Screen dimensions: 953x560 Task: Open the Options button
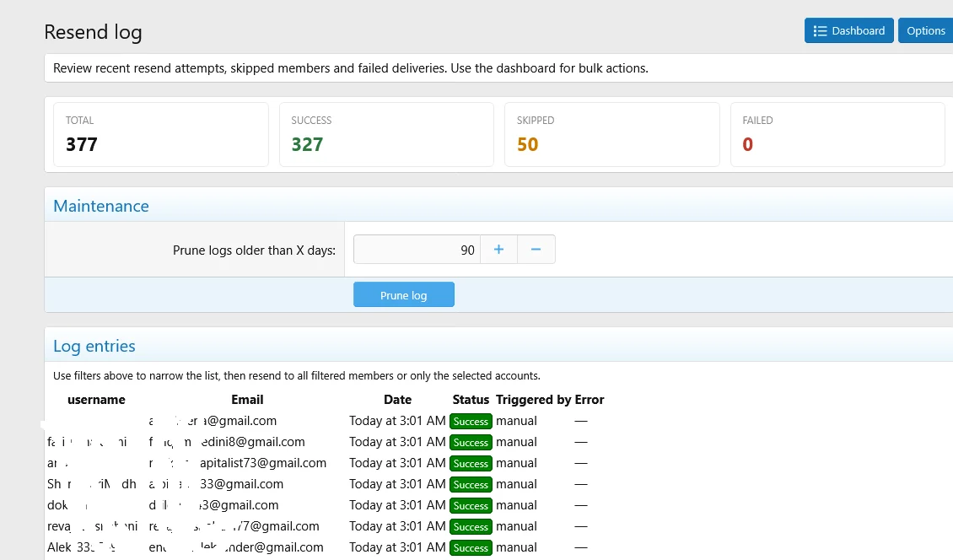coord(925,31)
